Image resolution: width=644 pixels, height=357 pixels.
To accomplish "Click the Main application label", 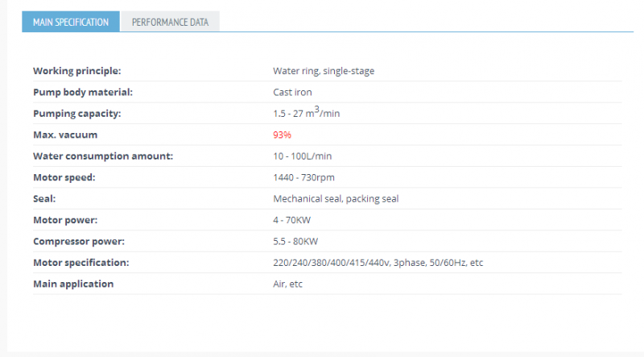I will click(73, 284).
